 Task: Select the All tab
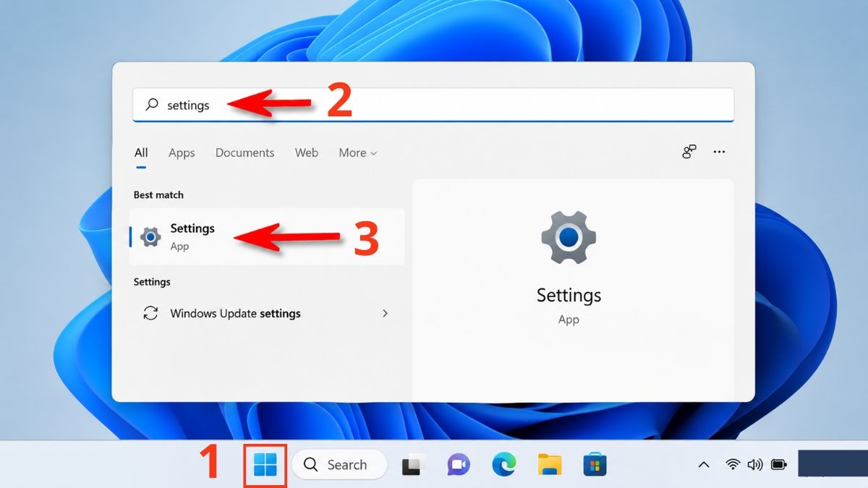tap(141, 153)
